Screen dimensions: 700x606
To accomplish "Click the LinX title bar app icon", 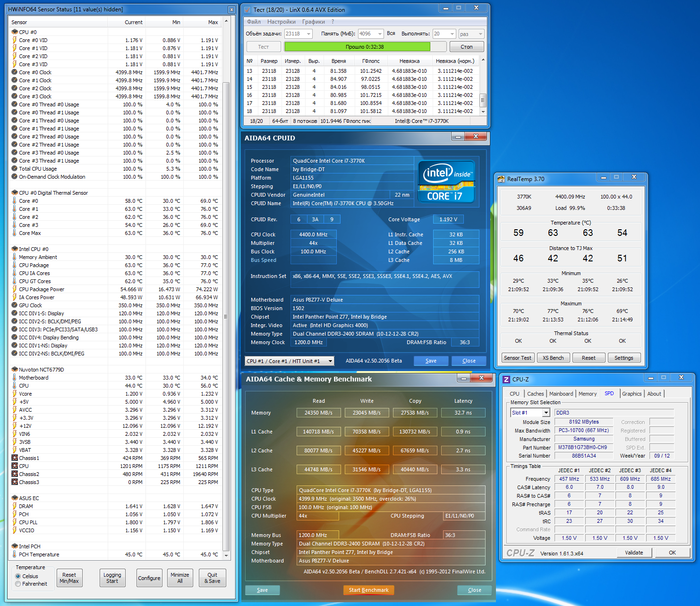I will click(x=248, y=9).
